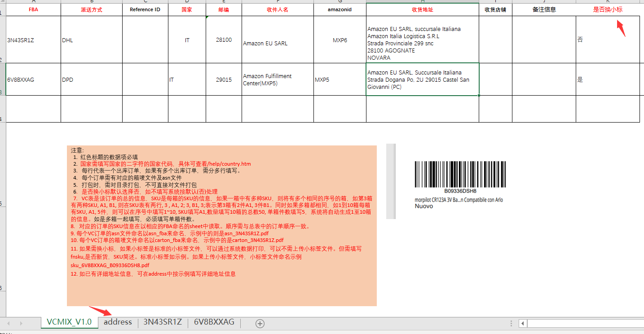This screenshot has width=644, height=334.
Task: Select the recipient cell Amazon EU SARL
Action: coord(278,40)
